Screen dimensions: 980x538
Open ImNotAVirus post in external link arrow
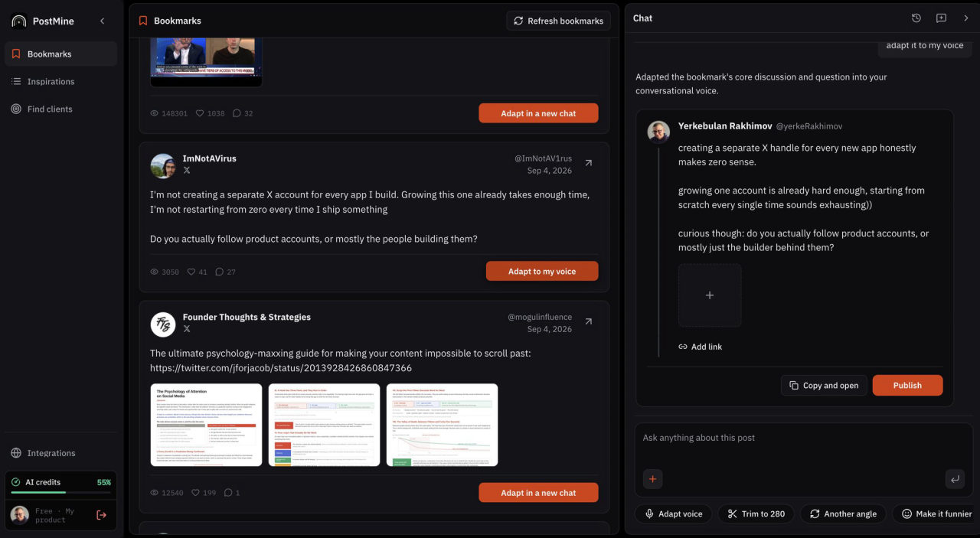tap(588, 163)
